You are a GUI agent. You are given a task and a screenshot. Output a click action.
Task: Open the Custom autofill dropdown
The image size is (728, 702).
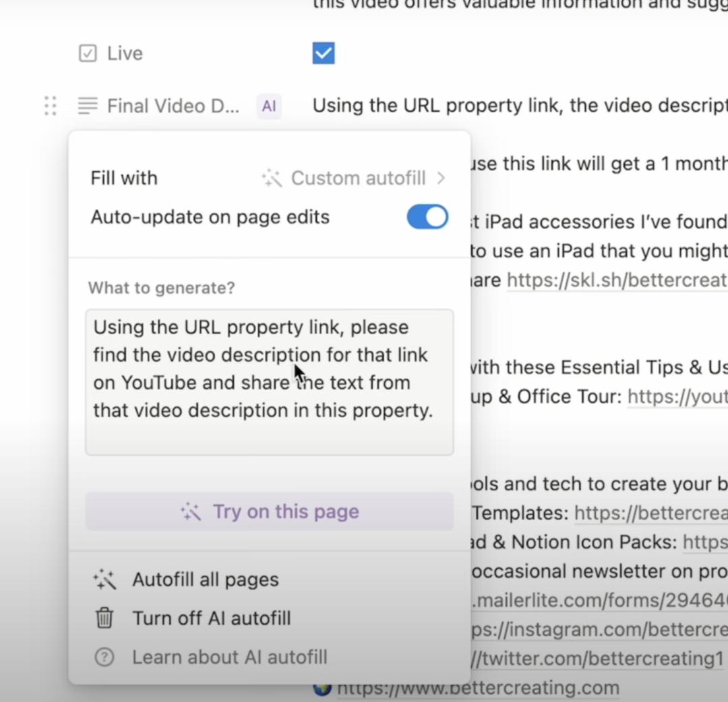358,178
